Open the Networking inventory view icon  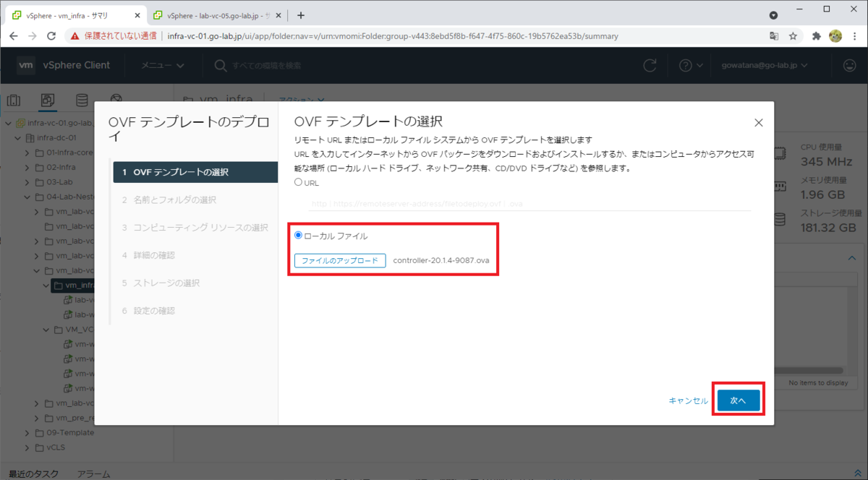115,97
